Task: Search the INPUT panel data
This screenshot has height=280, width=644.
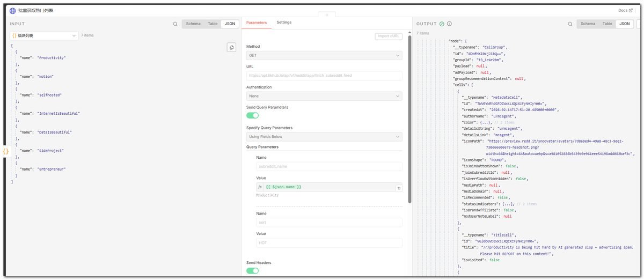Action: 175,24
